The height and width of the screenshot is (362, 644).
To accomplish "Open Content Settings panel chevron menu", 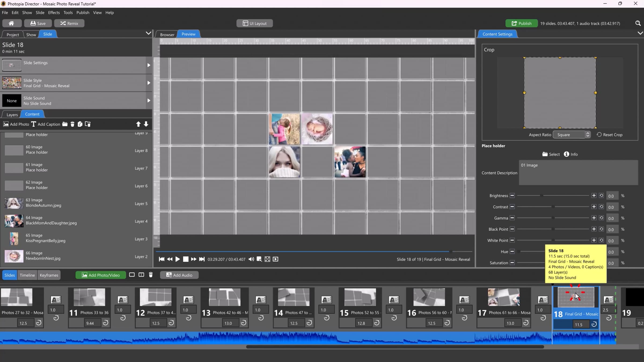I will (x=640, y=33).
